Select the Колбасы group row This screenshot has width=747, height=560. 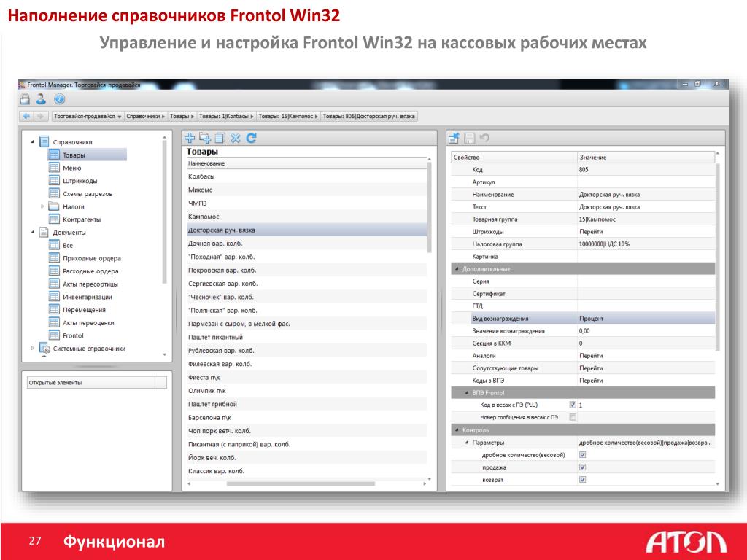(x=307, y=176)
